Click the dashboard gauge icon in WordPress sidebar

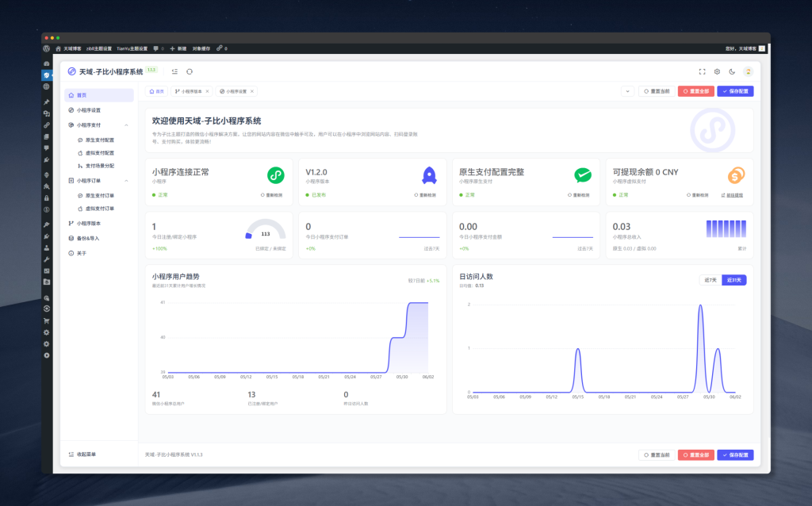(47, 63)
